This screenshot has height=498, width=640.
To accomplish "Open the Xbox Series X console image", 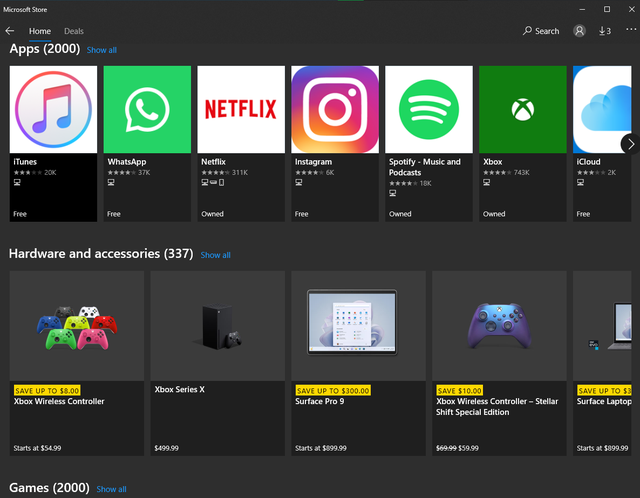I will point(218,326).
